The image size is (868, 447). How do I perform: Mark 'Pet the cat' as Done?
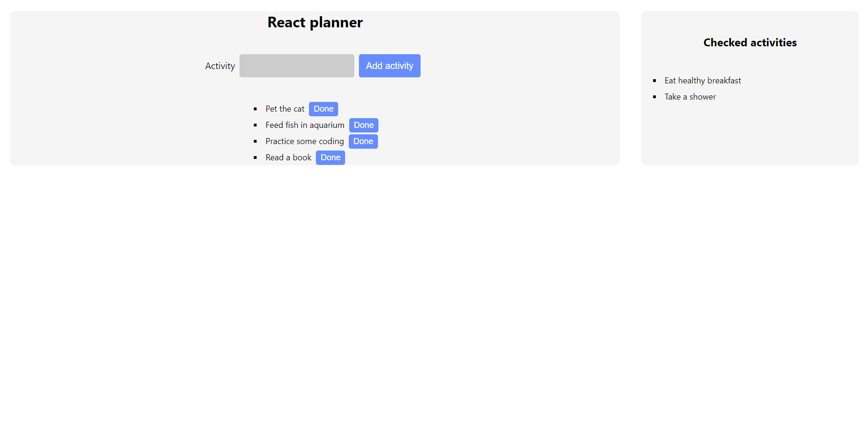coord(323,108)
